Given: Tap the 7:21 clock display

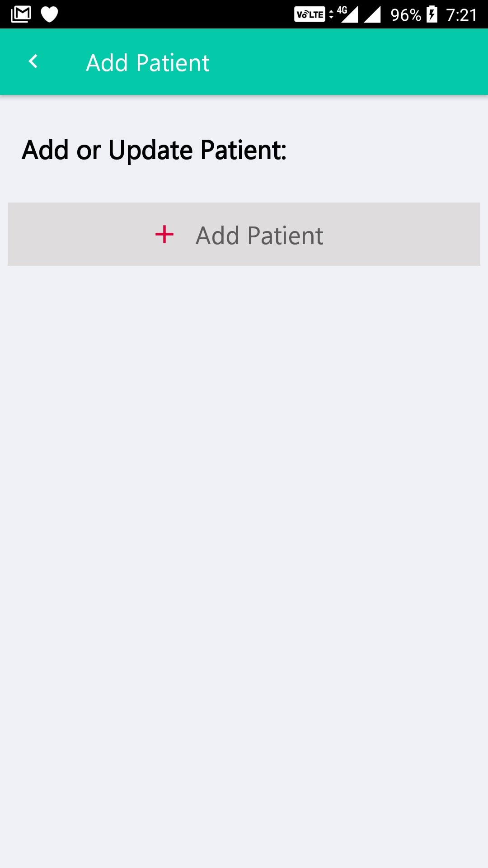Looking at the screenshot, I should pyautogui.click(x=462, y=15).
